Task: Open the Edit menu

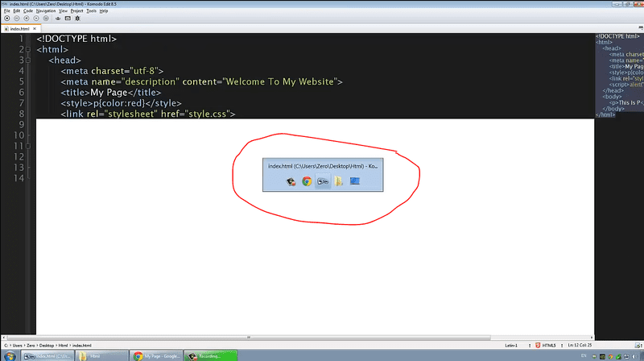Action: click(16, 11)
